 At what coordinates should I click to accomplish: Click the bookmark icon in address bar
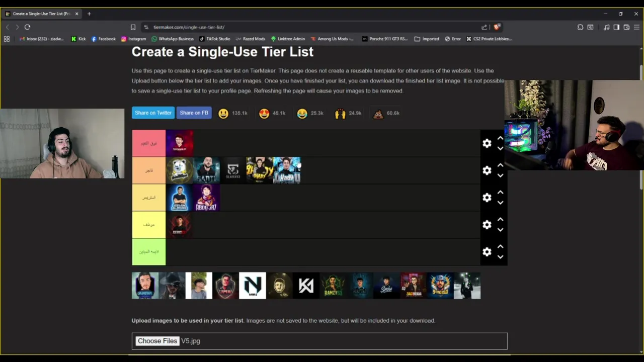coord(133,27)
